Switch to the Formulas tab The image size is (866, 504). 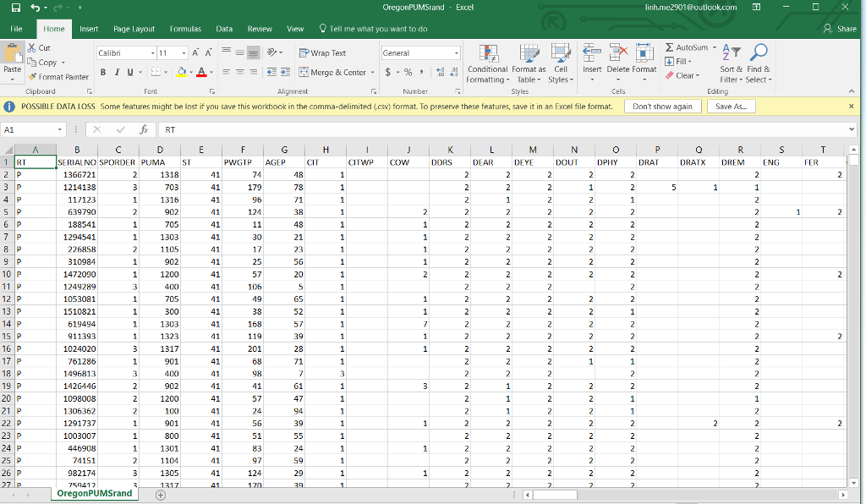click(x=185, y=29)
